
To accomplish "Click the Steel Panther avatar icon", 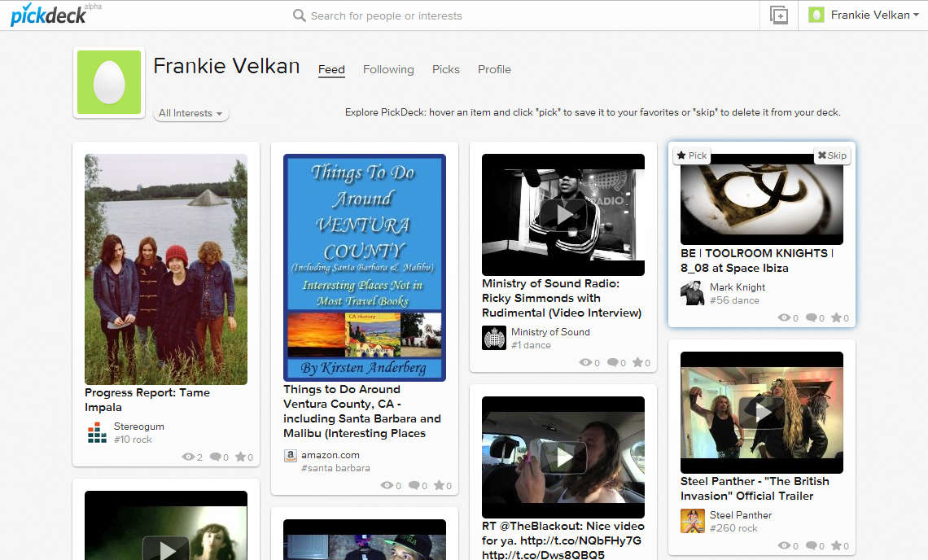I will pos(693,522).
